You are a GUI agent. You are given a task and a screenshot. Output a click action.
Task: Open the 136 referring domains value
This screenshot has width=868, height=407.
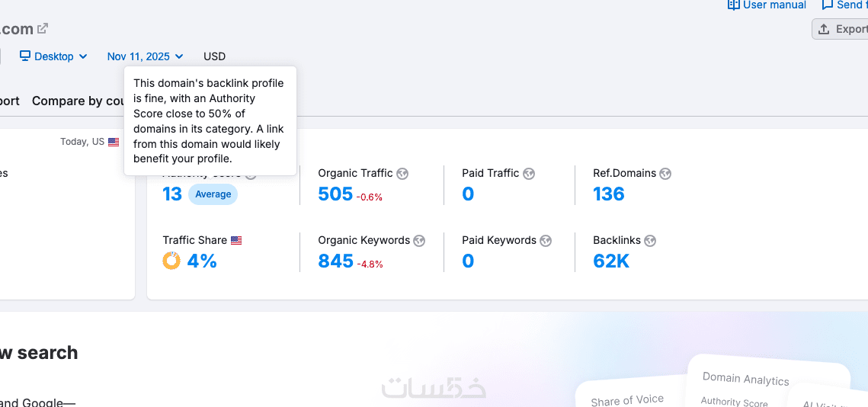tap(608, 194)
